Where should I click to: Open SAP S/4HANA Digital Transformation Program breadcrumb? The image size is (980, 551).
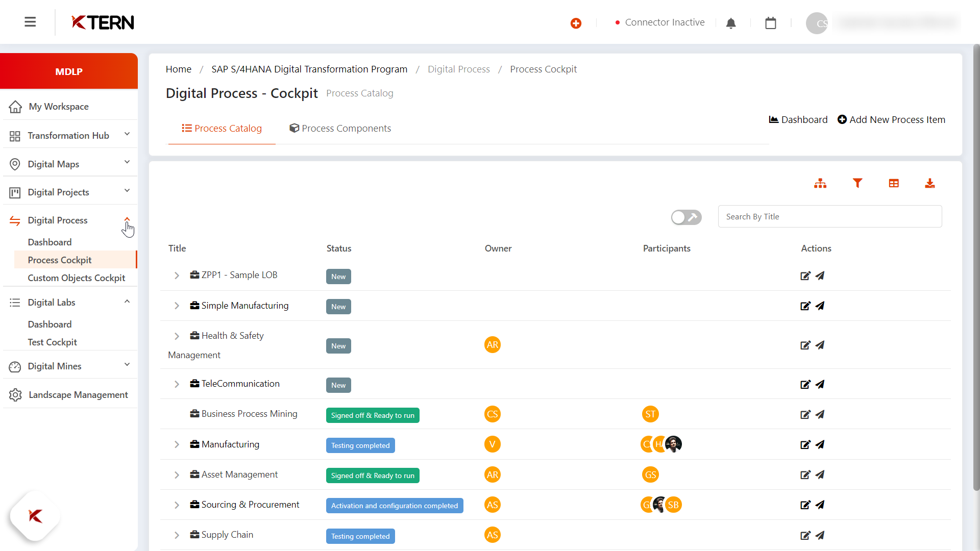(x=309, y=69)
